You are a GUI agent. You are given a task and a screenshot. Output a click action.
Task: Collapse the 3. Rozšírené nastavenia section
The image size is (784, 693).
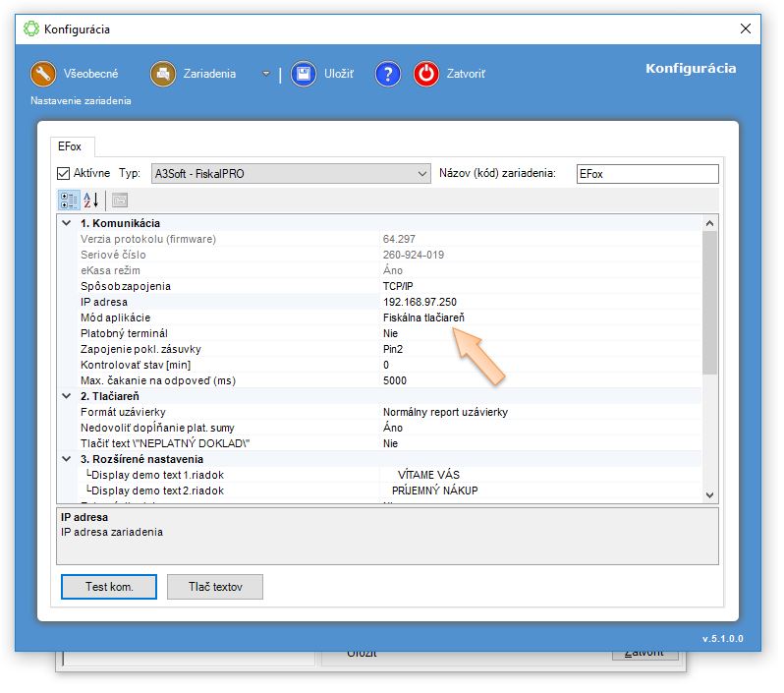click(66, 459)
